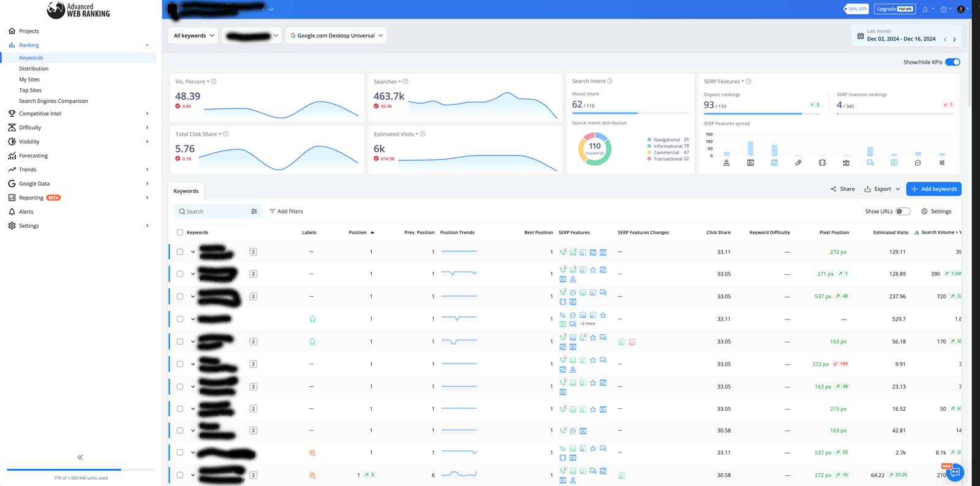The height and width of the screenshot is (486, 980).
Task: Open the notifications bell in the top bar
Action: point(925,9)
